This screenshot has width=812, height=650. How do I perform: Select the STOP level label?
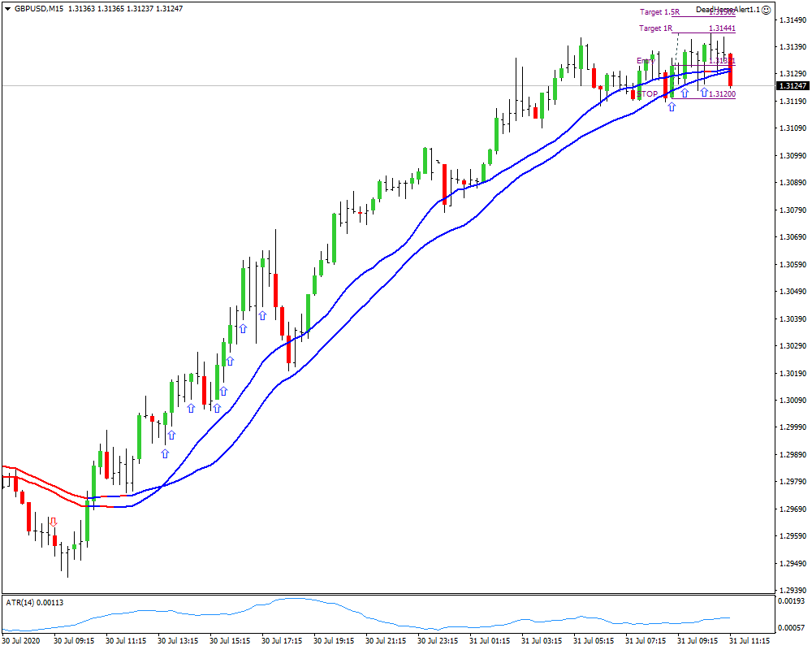[x=647, y=93]
